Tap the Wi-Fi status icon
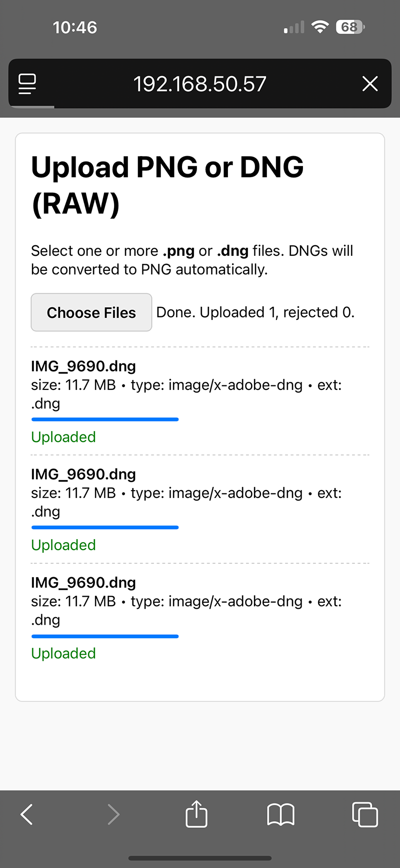This screenshot has height=868, width=400. (320, 27)
